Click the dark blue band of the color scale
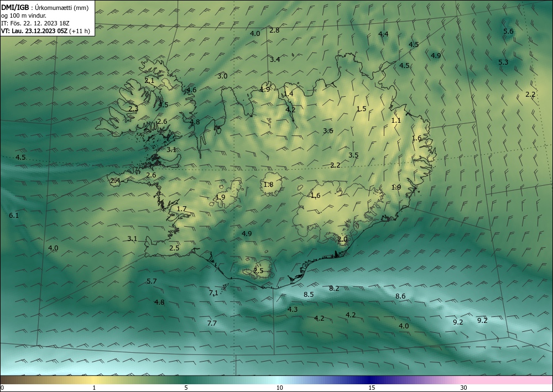 [368, 380]
